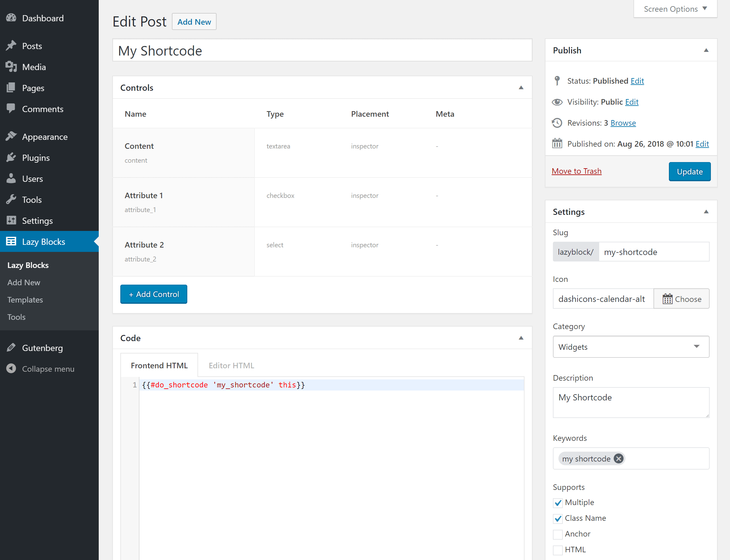This screenshot has height=560, width=730.
Task: Expand the Screen Options menu
Action: [x=675, y=9]
